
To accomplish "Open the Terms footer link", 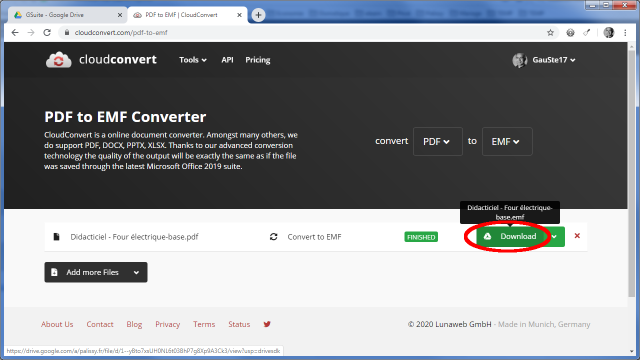I will [x=204, y=324].
